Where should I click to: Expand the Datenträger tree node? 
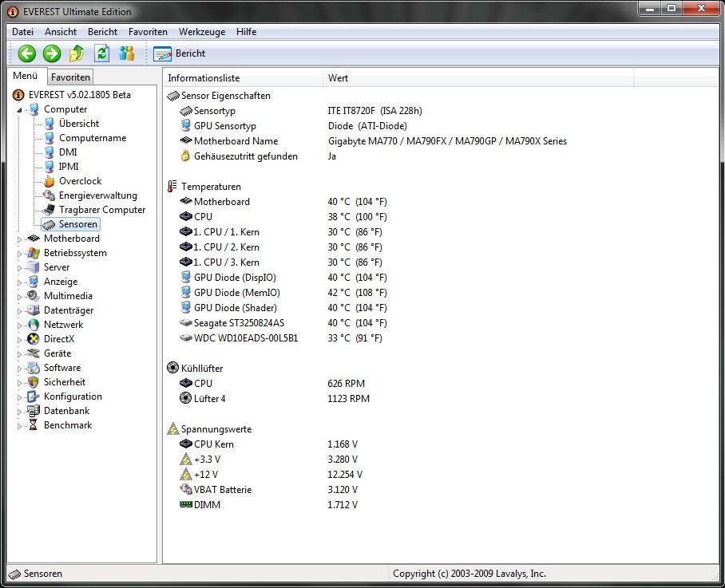pyautogui.click(x=19, y=311)
